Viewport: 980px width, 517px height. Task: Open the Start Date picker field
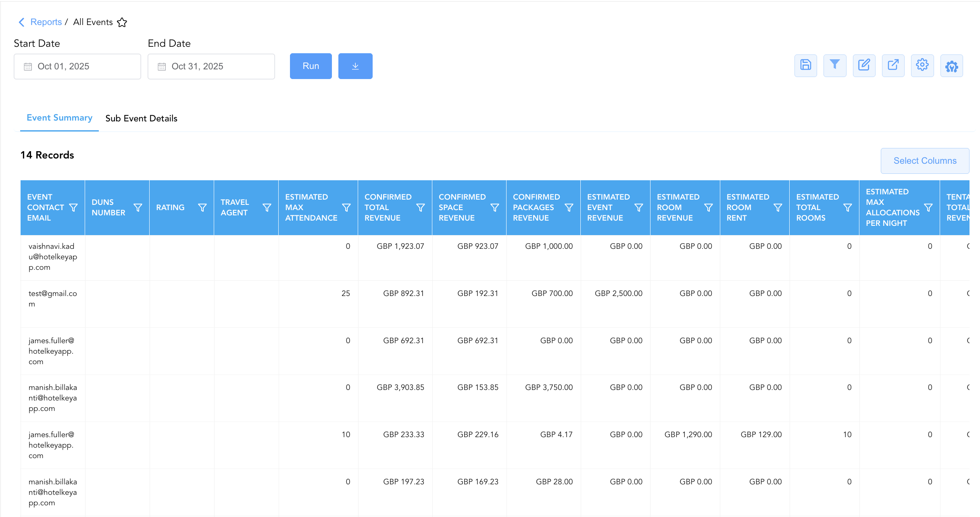click(77, 67)
